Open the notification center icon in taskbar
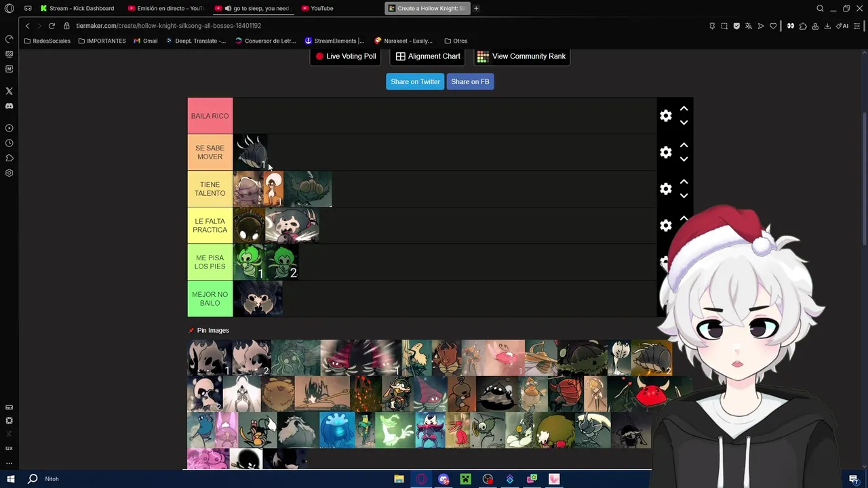 [854, 479]
